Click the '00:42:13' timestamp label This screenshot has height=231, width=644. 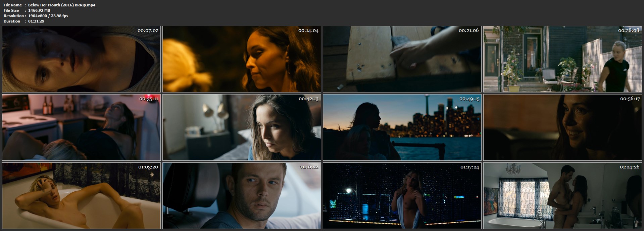[308, 99]
